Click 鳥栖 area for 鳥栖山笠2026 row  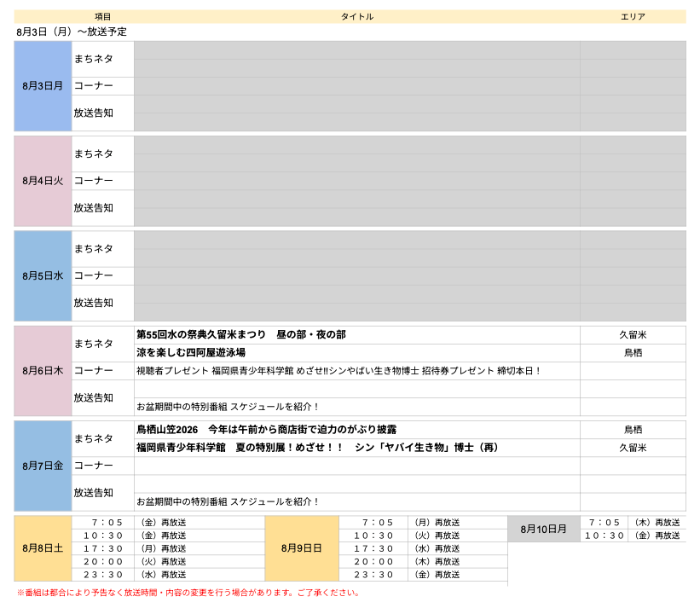[633, 430]
